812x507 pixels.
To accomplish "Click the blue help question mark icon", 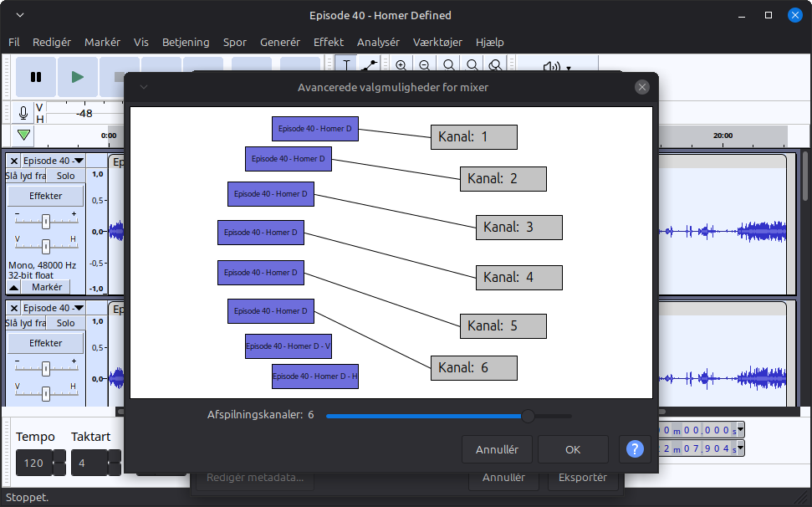I will (635, 449).
